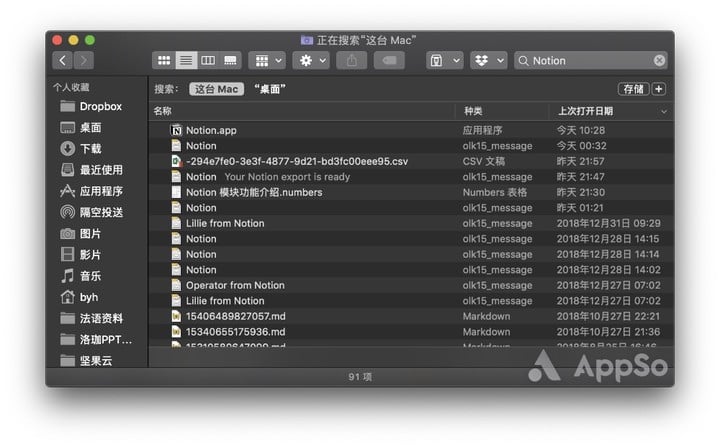The height and width of the screenshot is (447, 720).
Task: Click into the Notion search field
Action: click(591, 61)
